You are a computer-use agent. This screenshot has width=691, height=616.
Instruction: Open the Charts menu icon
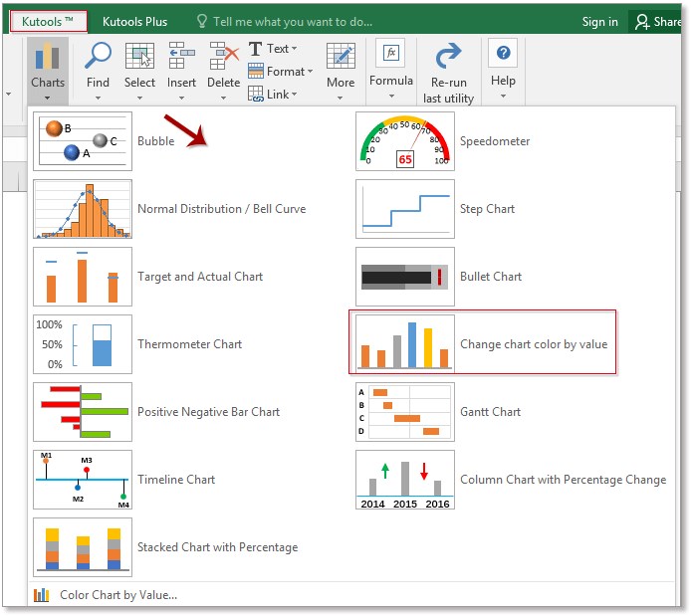pos(47,58)
